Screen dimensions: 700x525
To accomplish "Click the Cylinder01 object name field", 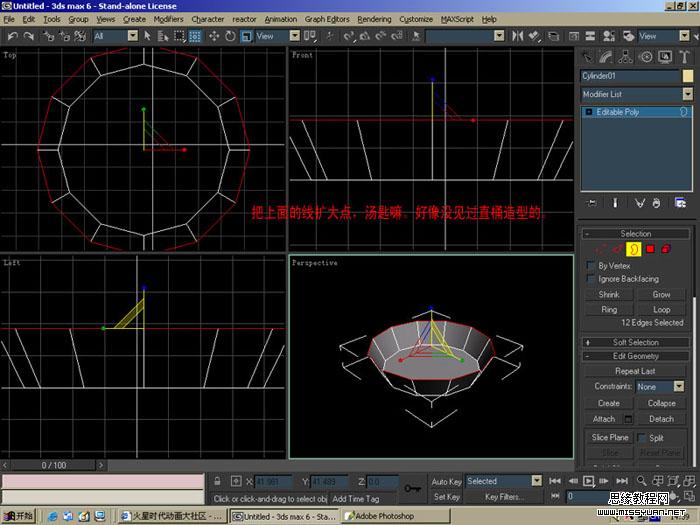I will click(630, 76).
